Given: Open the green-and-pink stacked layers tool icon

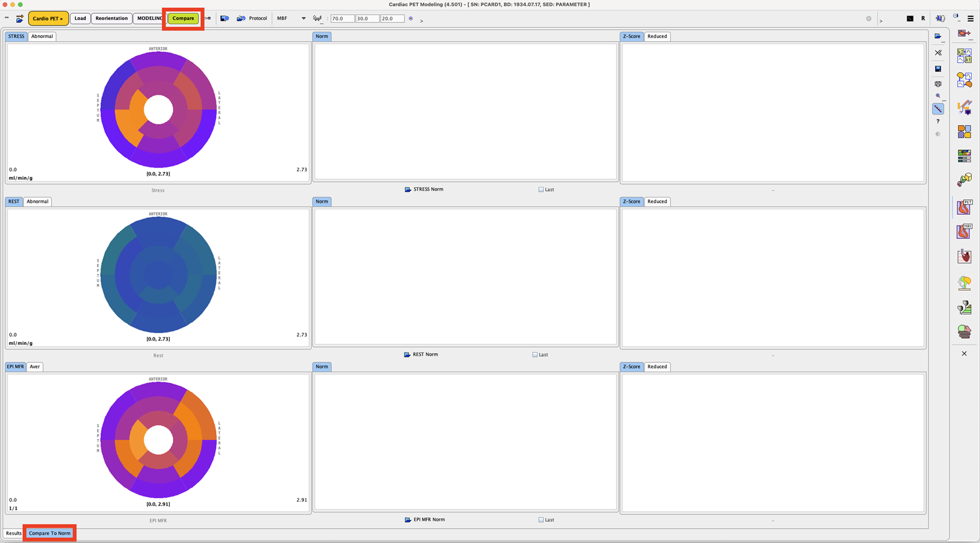Looking at the screenshot, I should click(x=964, y=331).
